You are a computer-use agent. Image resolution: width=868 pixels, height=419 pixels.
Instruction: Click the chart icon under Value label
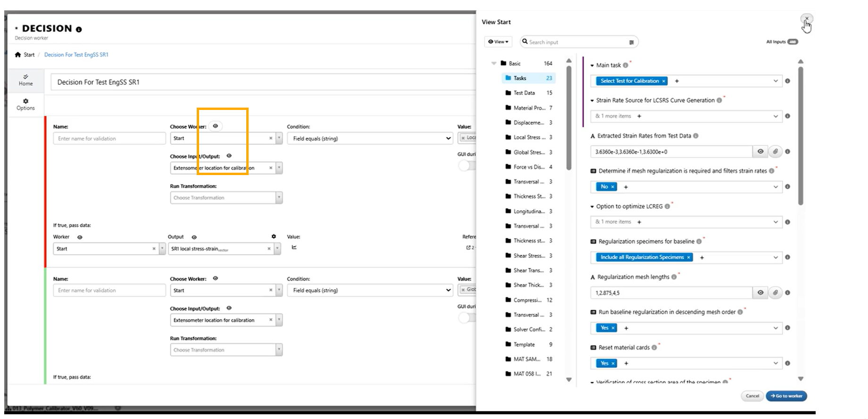[x=294, y=247]
